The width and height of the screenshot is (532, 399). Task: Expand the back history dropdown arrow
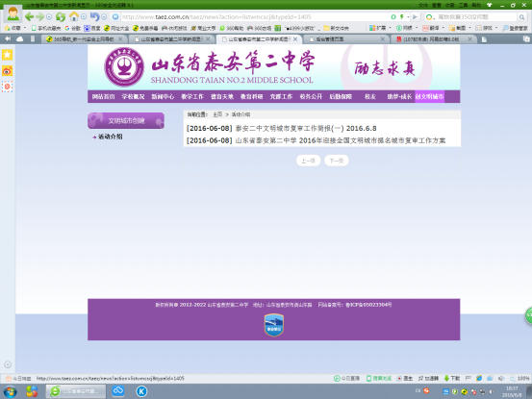49,16
